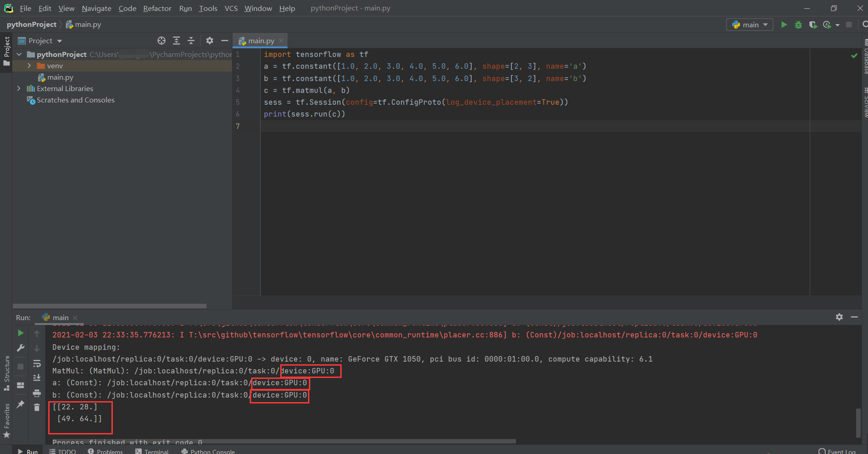Image resolution: width=868 pixels, height=454 pixels.
Task: Open the File menu
Action: (25, 8)
